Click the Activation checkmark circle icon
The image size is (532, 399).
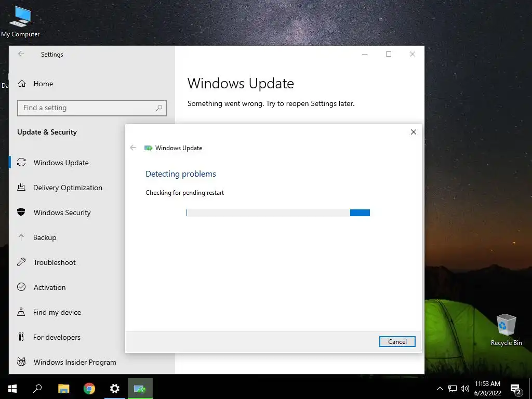21,287
